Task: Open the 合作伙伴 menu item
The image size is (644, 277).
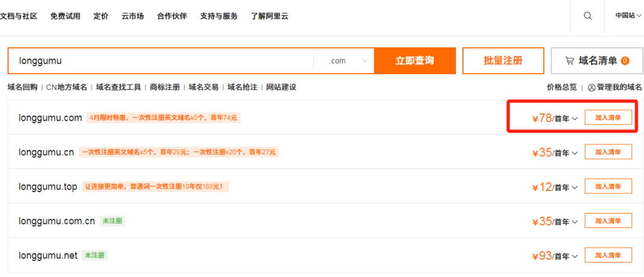Action: click(172, 16)
